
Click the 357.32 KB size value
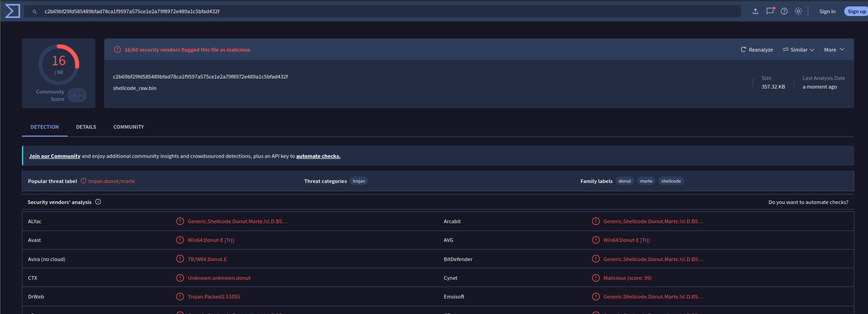pyautogui.click(x=773, y=87)
